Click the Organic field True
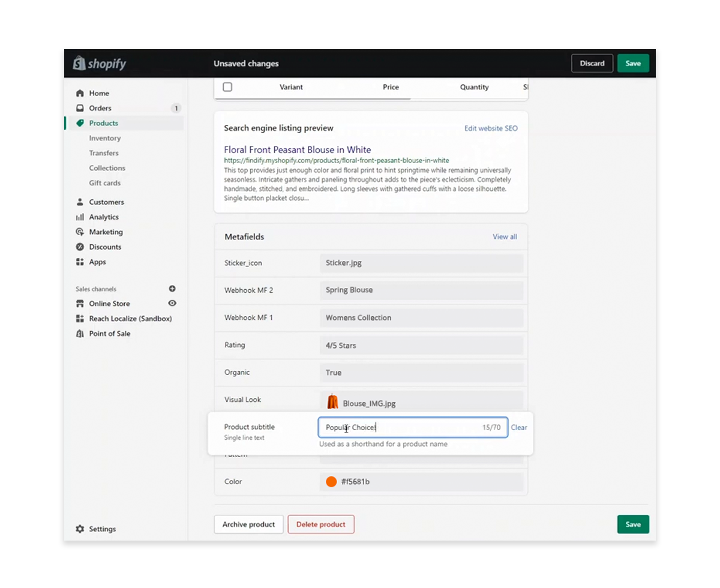The height and width of the screenshot is (588, 720). click(x=421, y=373)
